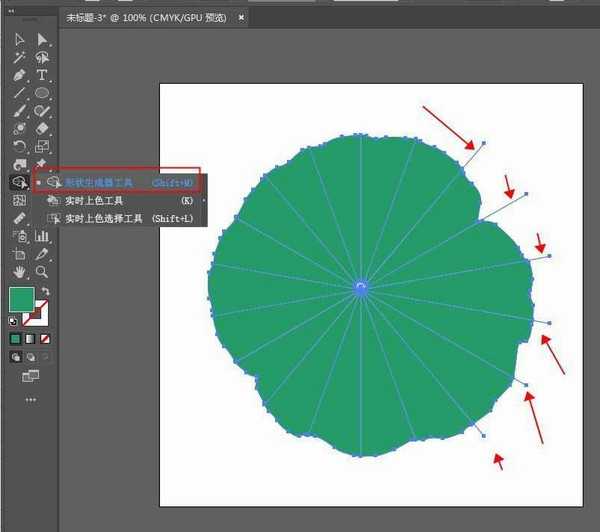Select the Column Graph tool

click(42, 236)
